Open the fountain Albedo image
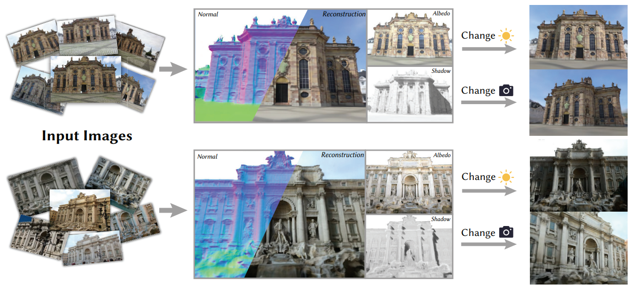 tap(409, 182)
